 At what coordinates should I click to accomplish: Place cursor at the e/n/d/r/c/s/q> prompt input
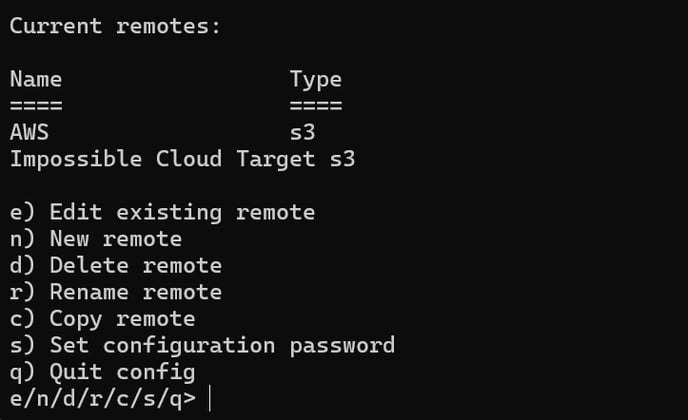[211, 398]
